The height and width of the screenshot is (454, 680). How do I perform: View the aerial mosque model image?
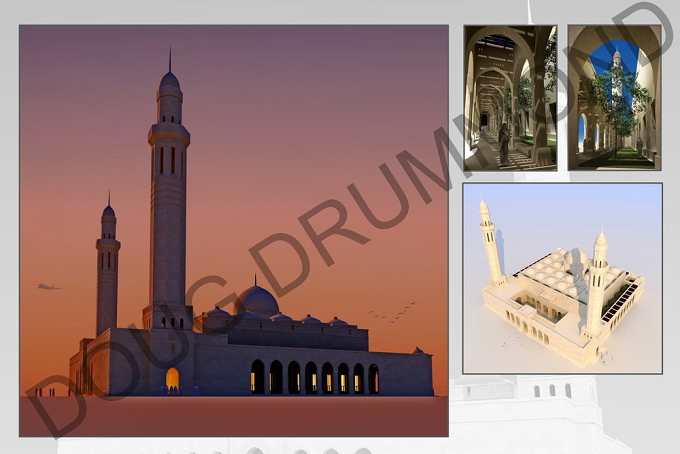point(562,278)
